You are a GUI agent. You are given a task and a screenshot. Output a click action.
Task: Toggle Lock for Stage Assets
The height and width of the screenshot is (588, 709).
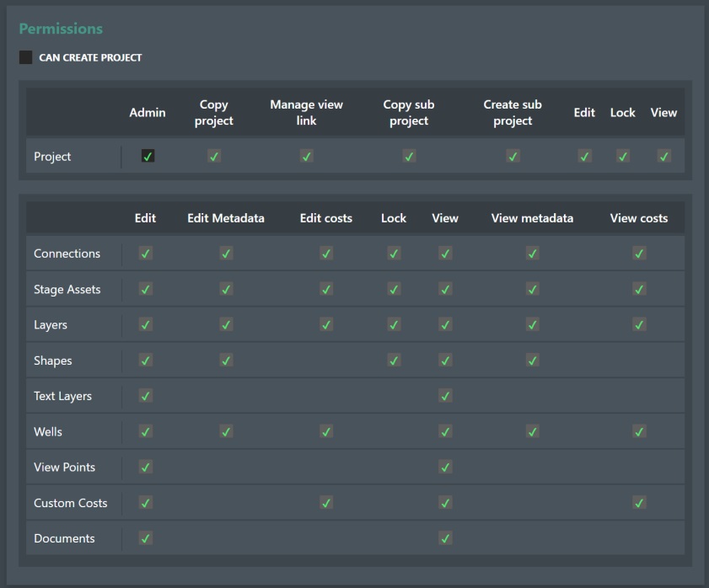click(x=394, y=289)
